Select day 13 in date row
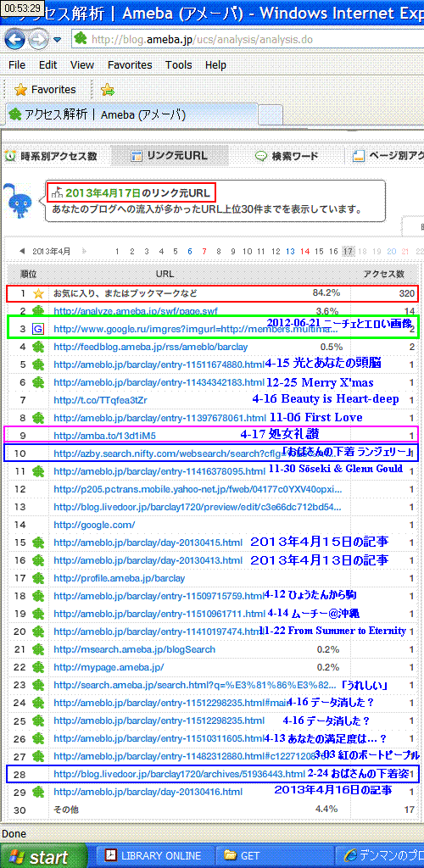The image size is (424, 868). pyautogui.click(x=290, y=251)
